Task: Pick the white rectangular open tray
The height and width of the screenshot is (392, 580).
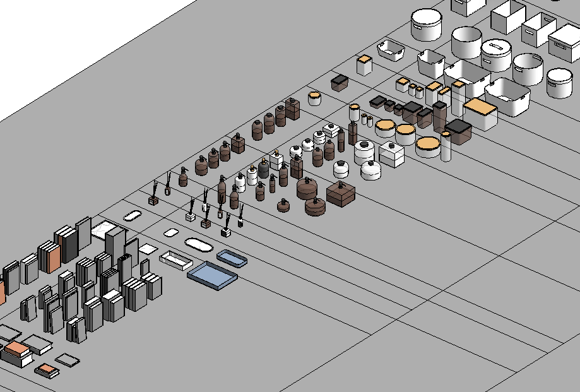Action: point(176,260)
